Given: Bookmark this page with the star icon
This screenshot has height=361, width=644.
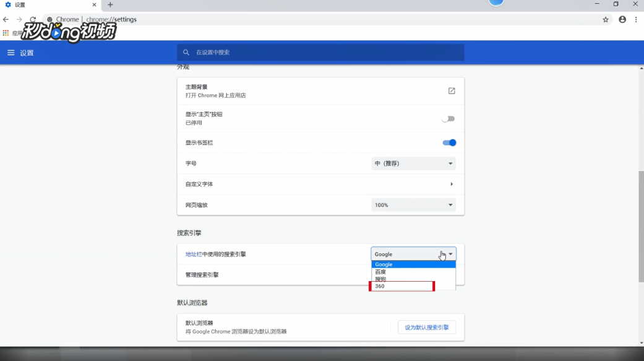Looking at the screenshot, I should 606,19.
